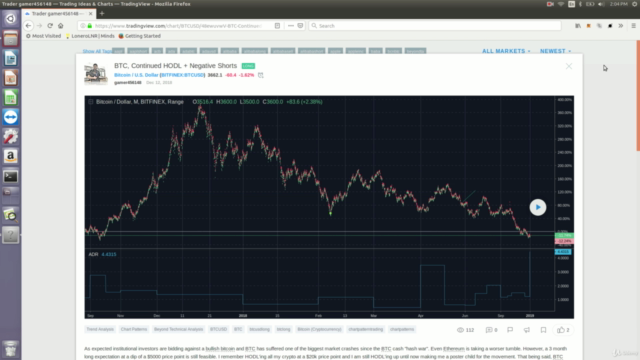Screen dimensions: 640x360
Task: Open the gamer456148 author profile
Action: [127, 82]
